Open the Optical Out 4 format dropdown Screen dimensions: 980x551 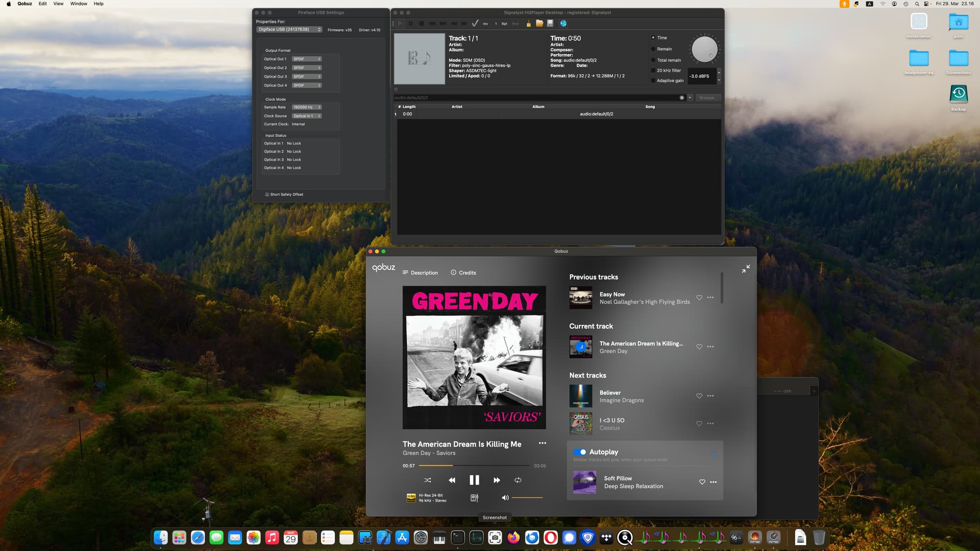click(307, 85)
